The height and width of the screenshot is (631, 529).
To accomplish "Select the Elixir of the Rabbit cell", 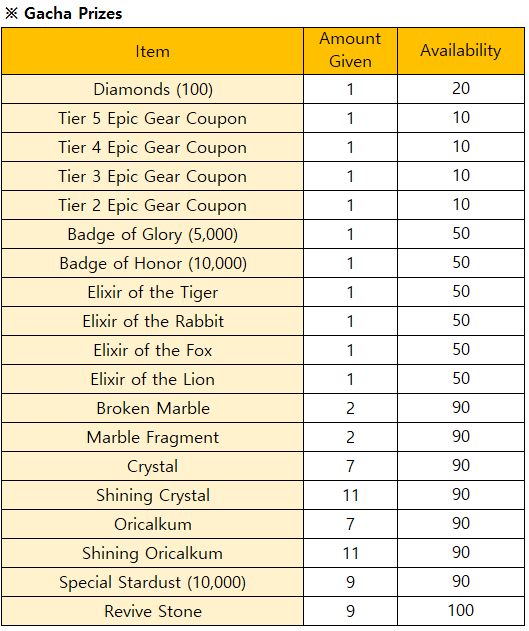I will (x=152, y=321).
